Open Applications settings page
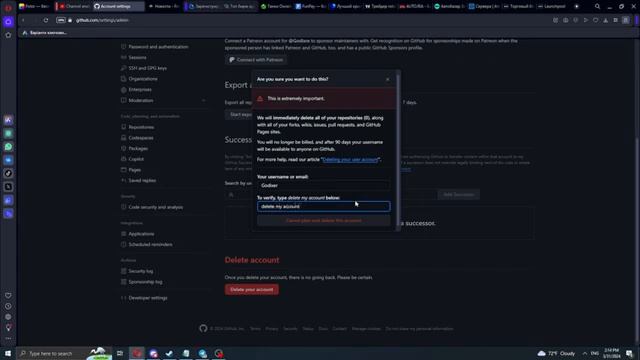The height and width of the screenshot is (360, 640). click(x=141, y=234)
